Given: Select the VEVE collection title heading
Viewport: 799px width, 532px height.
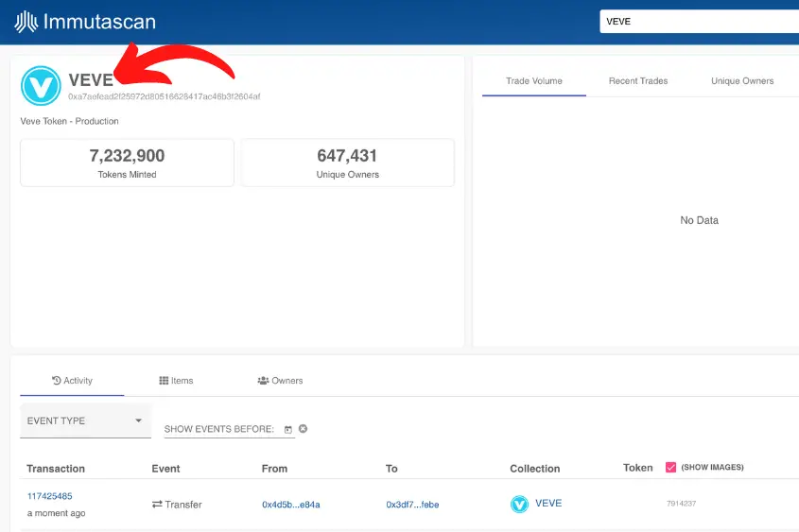Looking at the screenshot, I should click(91, 80).
